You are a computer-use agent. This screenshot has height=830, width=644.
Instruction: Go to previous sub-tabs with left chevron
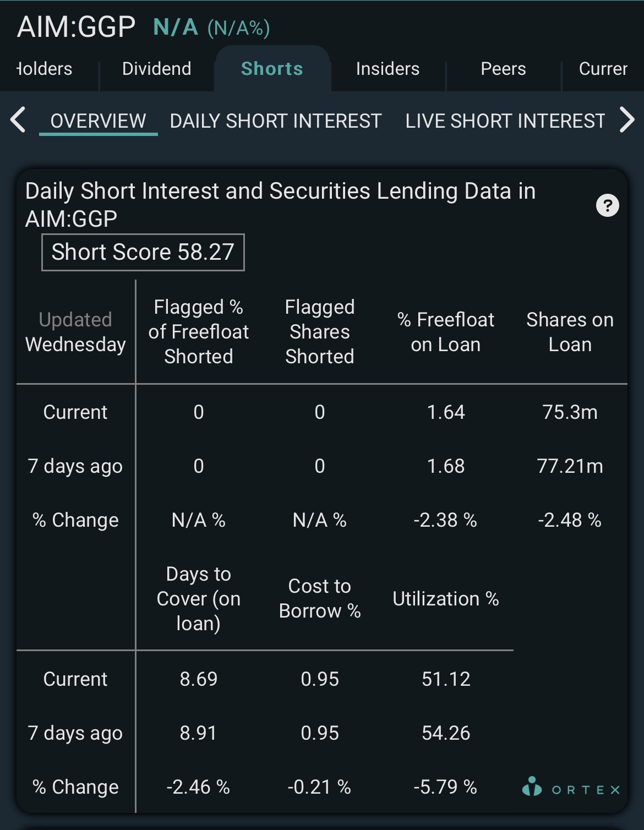pos(18,120)
